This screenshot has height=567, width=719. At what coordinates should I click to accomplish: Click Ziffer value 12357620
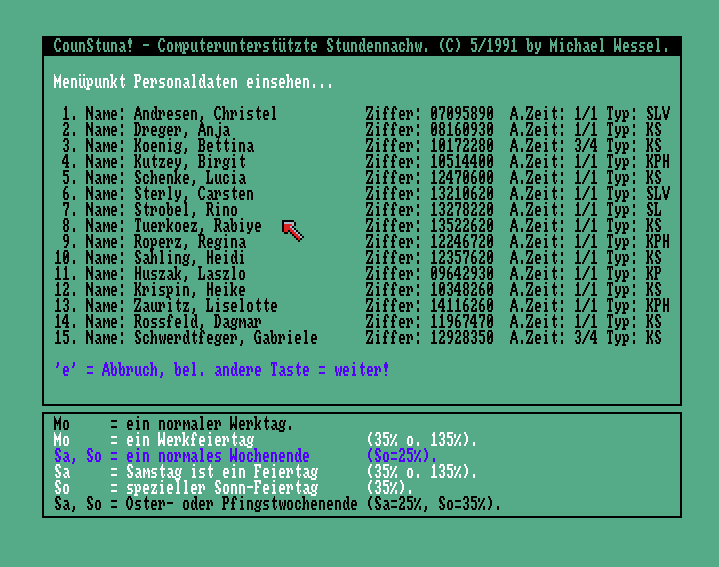[x=462, y=258]
